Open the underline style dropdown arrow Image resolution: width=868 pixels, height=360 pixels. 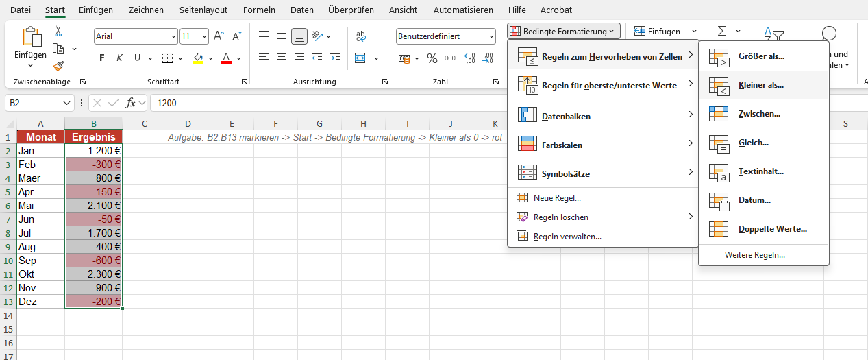click(151, 58)
